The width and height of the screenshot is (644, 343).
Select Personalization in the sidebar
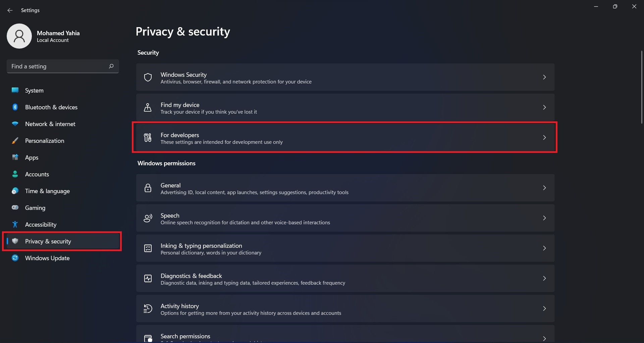(x=45, y=141)
